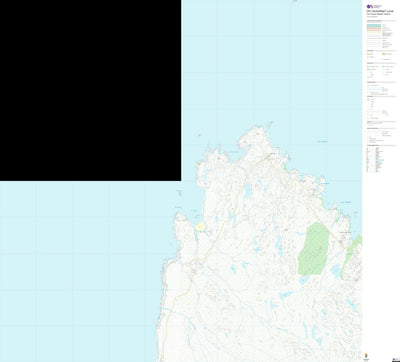The image size is (400, 362).
Task: Click the black blanked-out map block
Action: (x=90, y=90)
